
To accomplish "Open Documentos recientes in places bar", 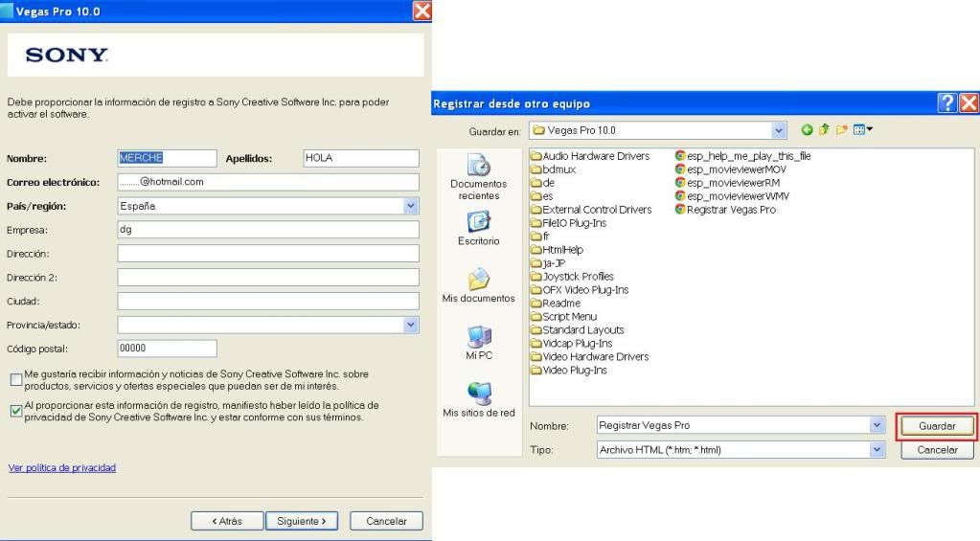I will click(479, 177).
